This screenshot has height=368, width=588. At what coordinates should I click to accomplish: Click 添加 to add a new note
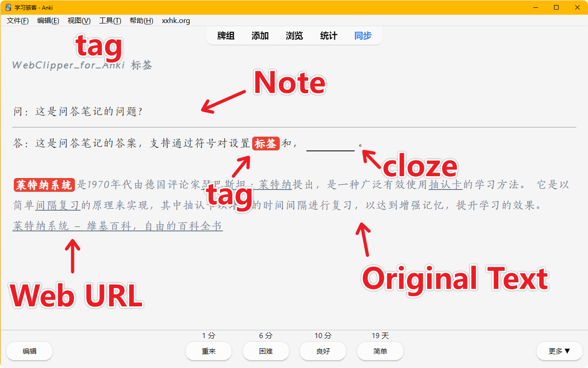click(260, 35)
